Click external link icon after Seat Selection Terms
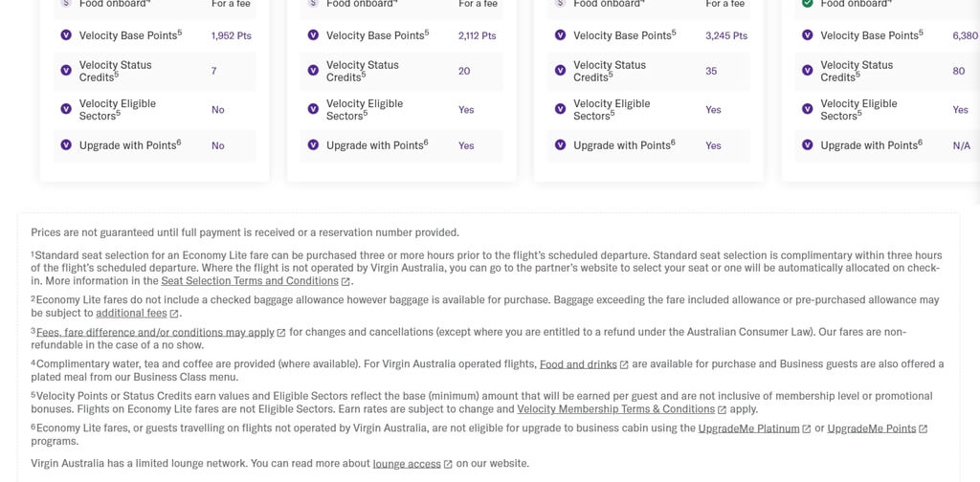This screenshot has height=482, width=980. [x=345, y=281]
